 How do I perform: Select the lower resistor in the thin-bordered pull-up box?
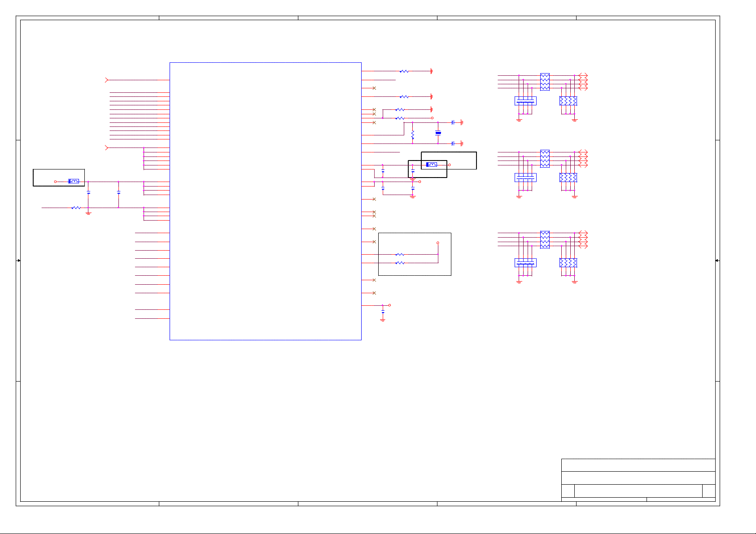tap(400, 263)
